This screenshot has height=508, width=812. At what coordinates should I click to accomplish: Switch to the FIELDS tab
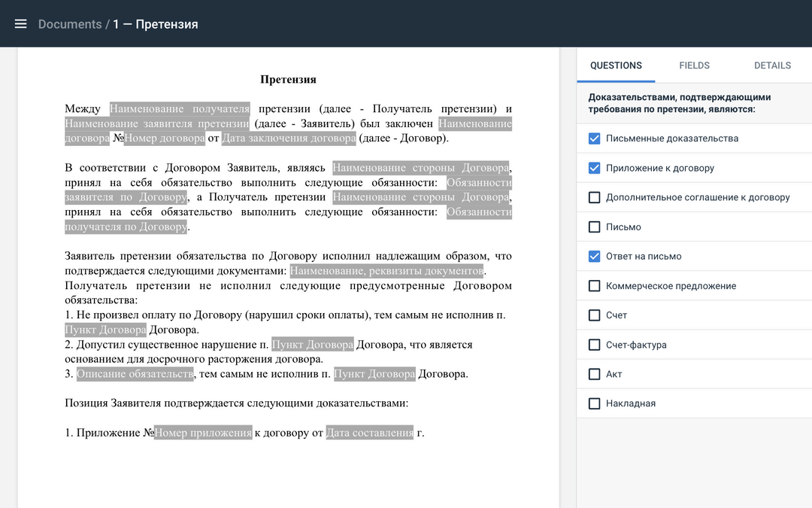[694, 65]
